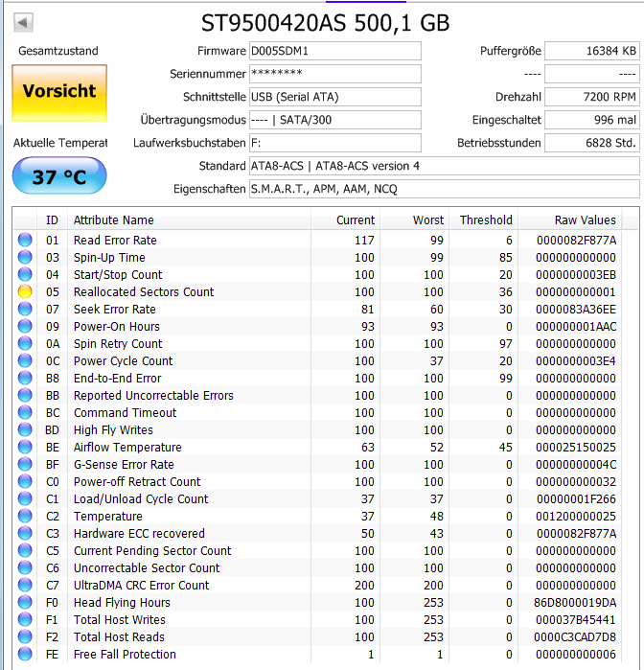Select the Head Flying Hours attribute name

click(x=122, y=603)
